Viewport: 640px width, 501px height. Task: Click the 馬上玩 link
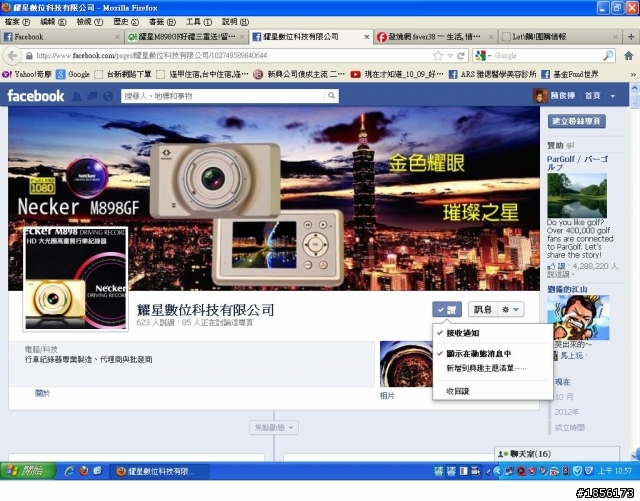point(572,356)
